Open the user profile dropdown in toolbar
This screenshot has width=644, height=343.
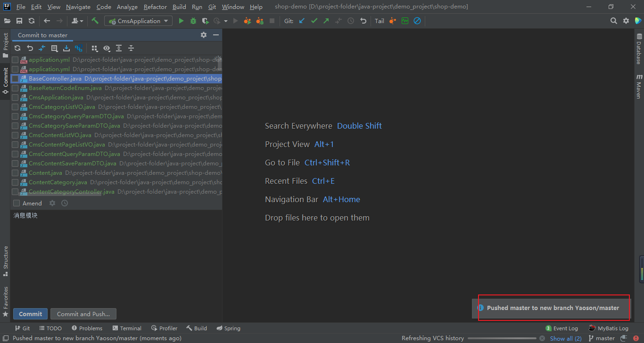(x=77, y=21)
